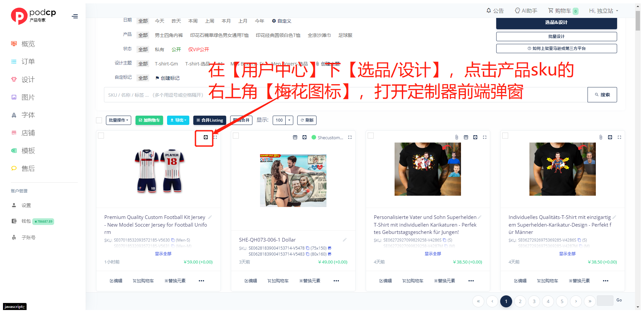644x313 pixels.
Task: Click paperclip icon on Vater und Sohn card
Action: coord(457,137)
